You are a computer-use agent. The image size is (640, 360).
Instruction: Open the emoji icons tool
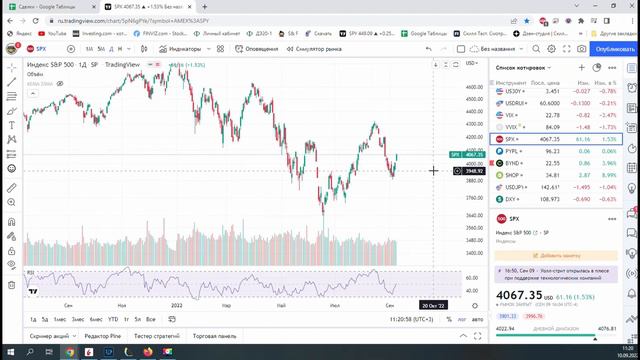11,169
